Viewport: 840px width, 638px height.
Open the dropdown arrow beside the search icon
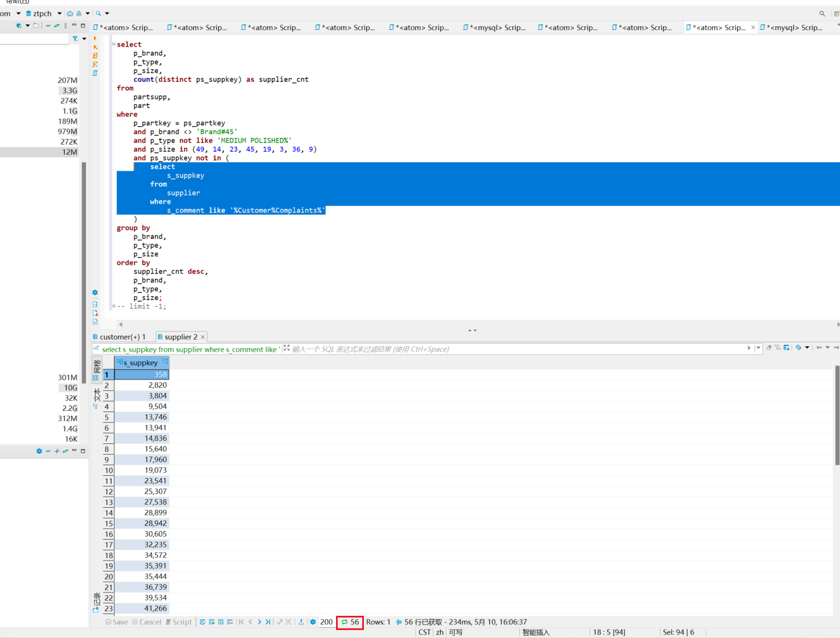[x=107, y=13]
